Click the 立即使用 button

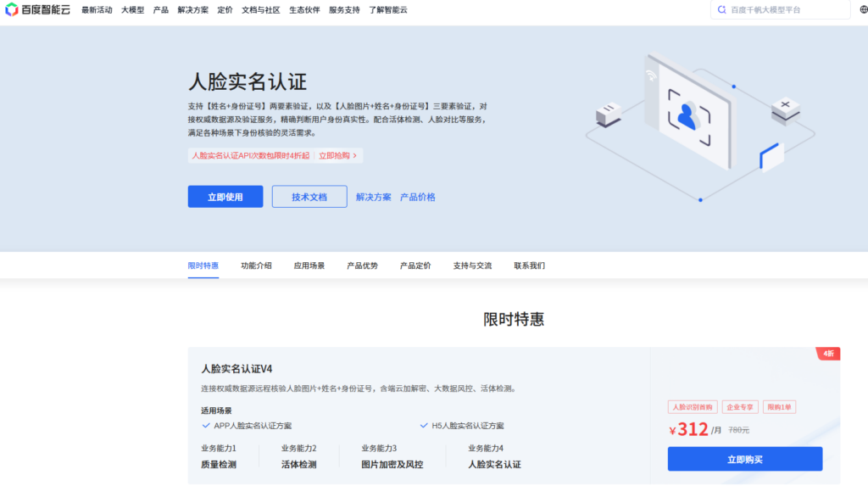225,197
